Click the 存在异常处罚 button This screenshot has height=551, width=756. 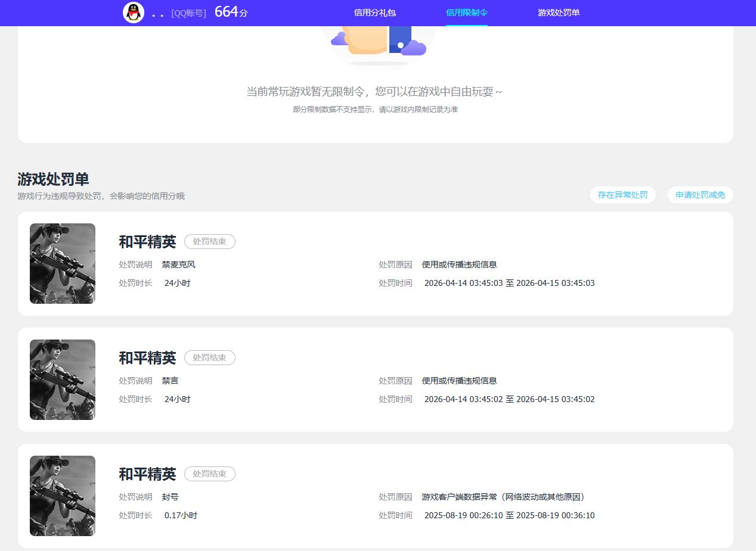[x=622, y=195]
